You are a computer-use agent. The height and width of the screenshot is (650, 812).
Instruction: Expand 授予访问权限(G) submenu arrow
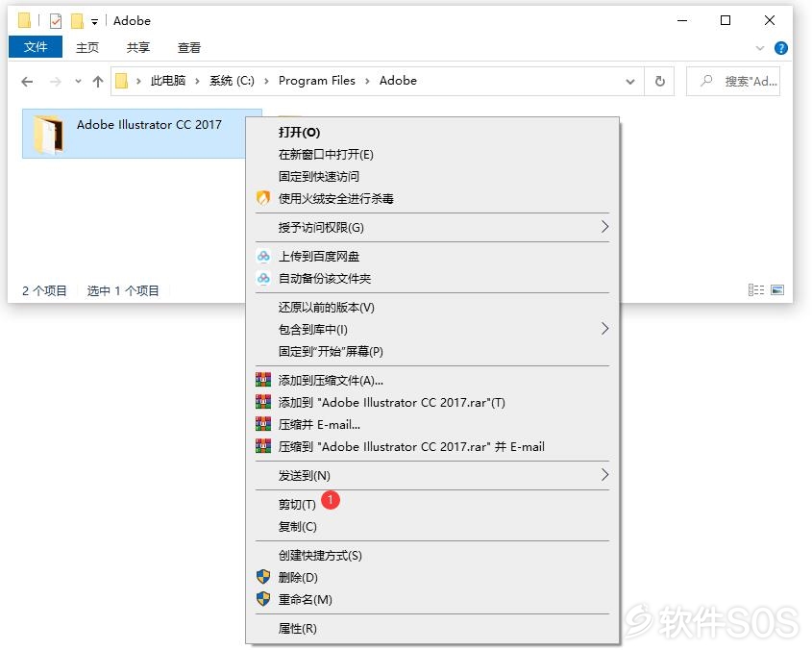coord(604,227)
